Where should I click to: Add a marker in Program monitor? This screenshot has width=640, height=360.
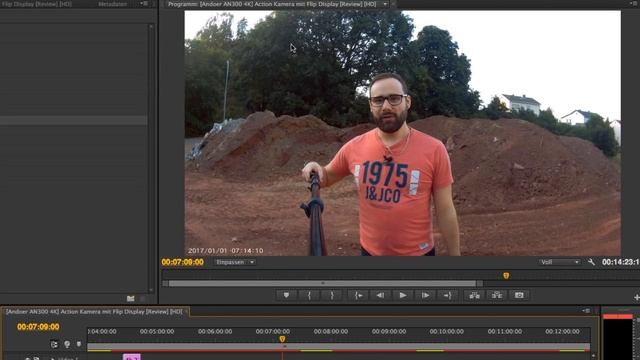point(286,295)
